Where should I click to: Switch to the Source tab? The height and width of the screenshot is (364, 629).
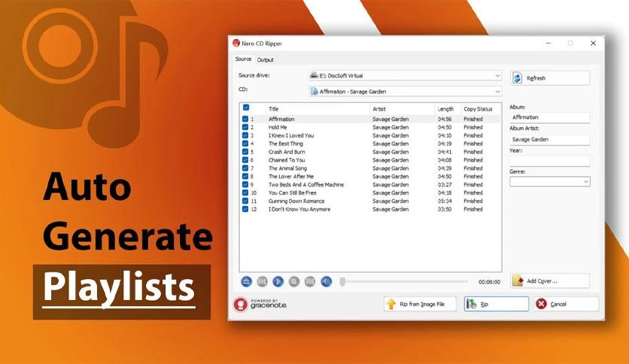tap(244, 59)
